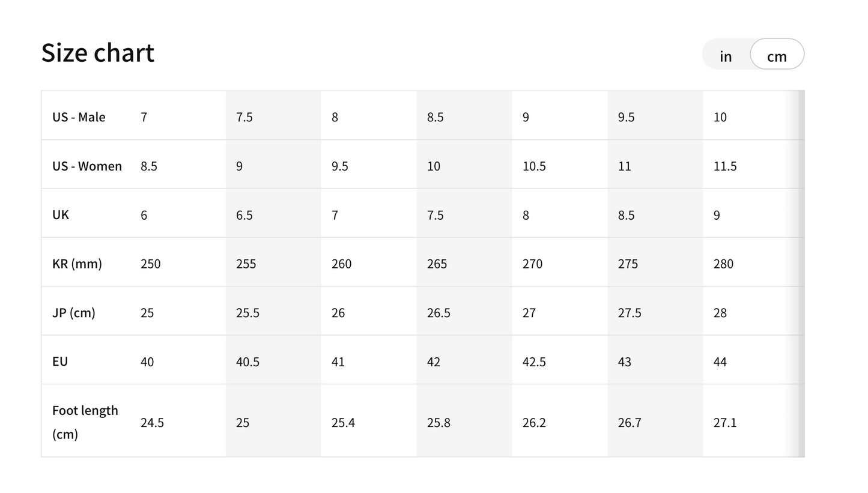Screen dimensions: 868x493
Task: Select the 'US - Women' row header
Action: pyautogui.click(x=86, y=165)
